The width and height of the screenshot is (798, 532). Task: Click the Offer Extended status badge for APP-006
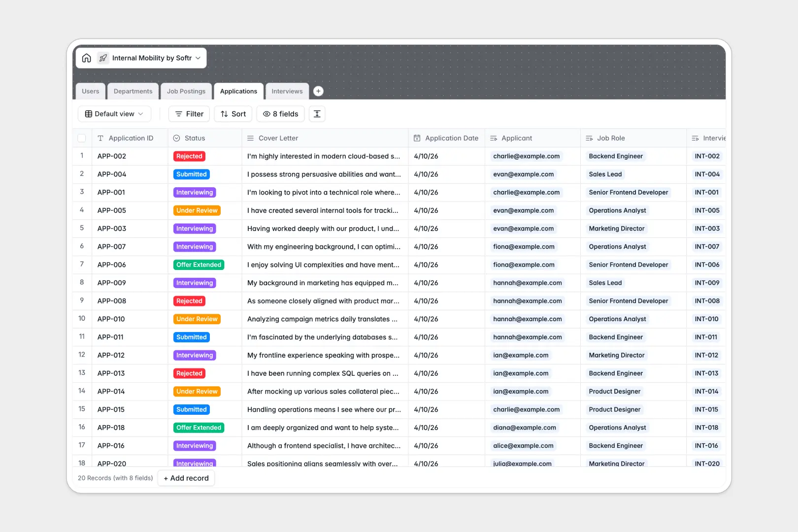click(199, 265)
